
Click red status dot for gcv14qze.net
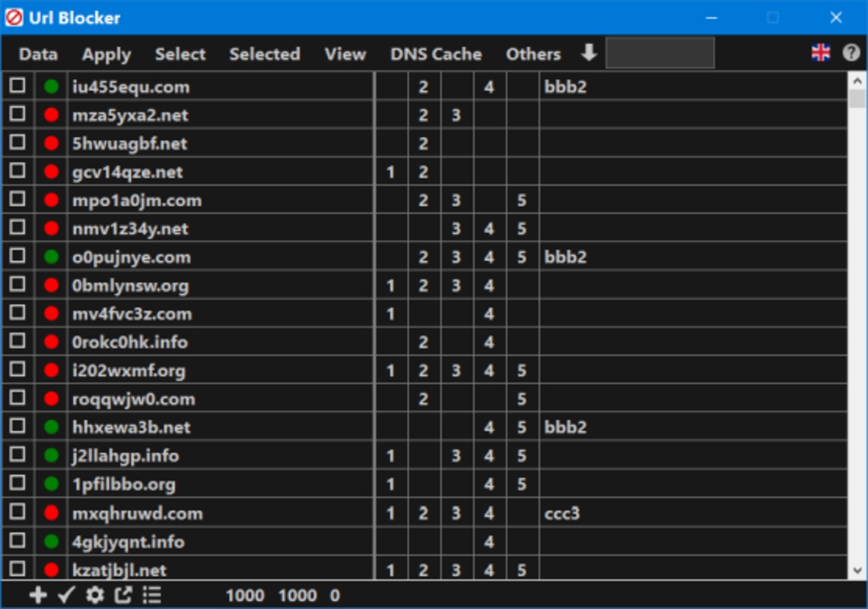click(52, 171)
